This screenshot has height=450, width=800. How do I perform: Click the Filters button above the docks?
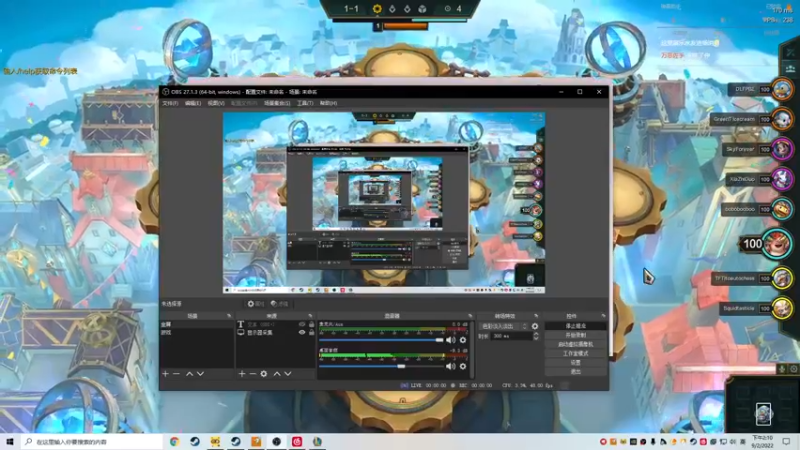pyautogui.click(x=279, y=304)
